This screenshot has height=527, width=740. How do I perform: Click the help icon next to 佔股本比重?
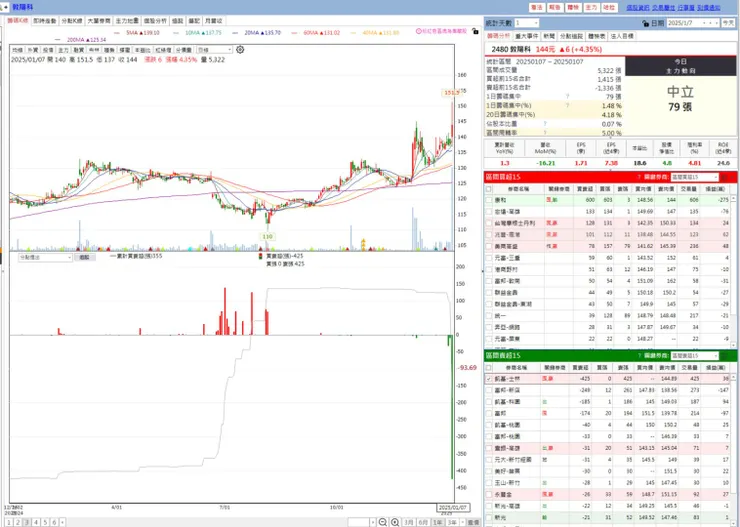545,124
